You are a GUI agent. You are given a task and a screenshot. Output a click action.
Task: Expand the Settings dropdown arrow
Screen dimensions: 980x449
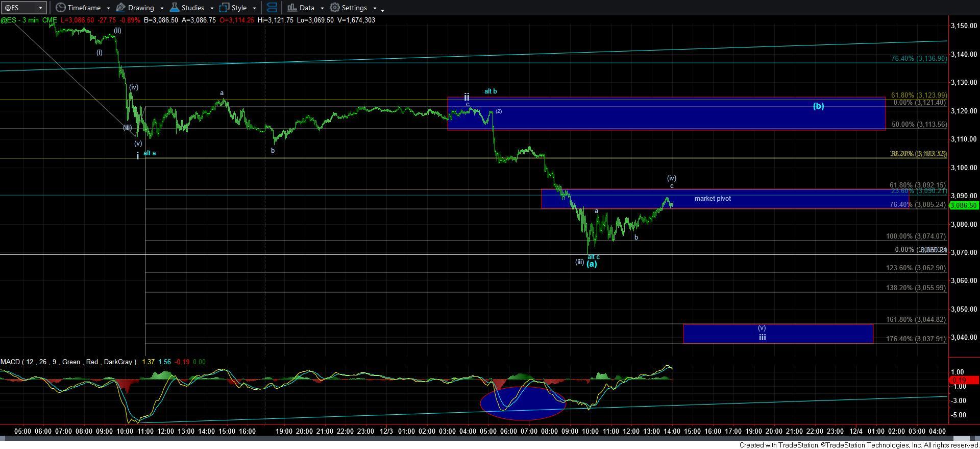375,8
